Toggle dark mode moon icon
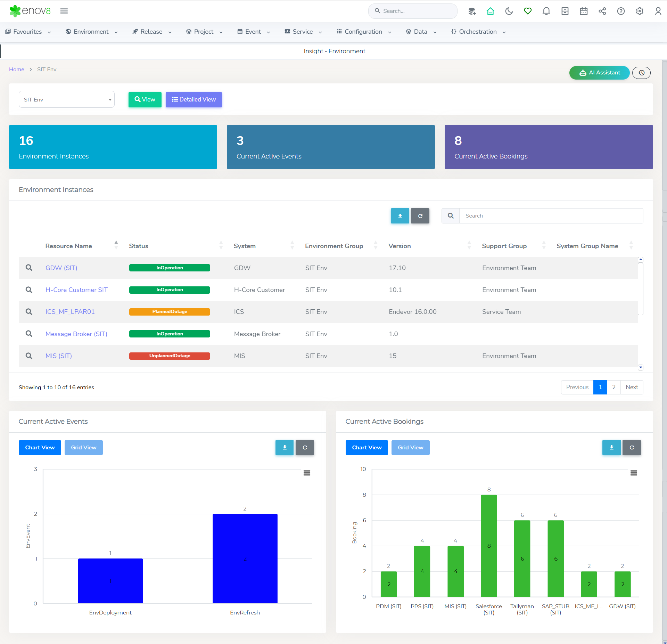Viewport: 667px width, 644px height. [509, 11]
